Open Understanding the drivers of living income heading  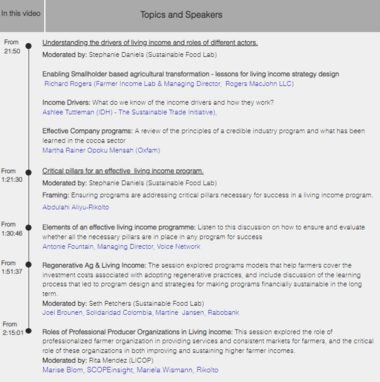[150, 43]
